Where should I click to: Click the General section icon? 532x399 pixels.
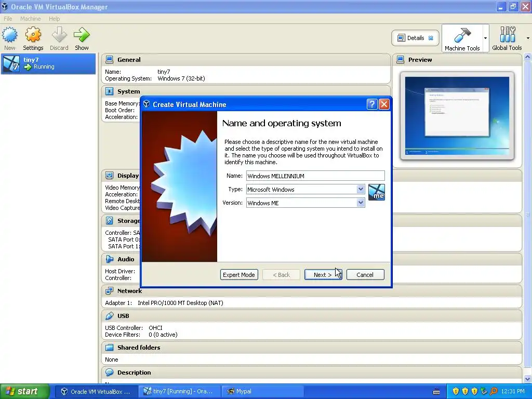point(109,60)
